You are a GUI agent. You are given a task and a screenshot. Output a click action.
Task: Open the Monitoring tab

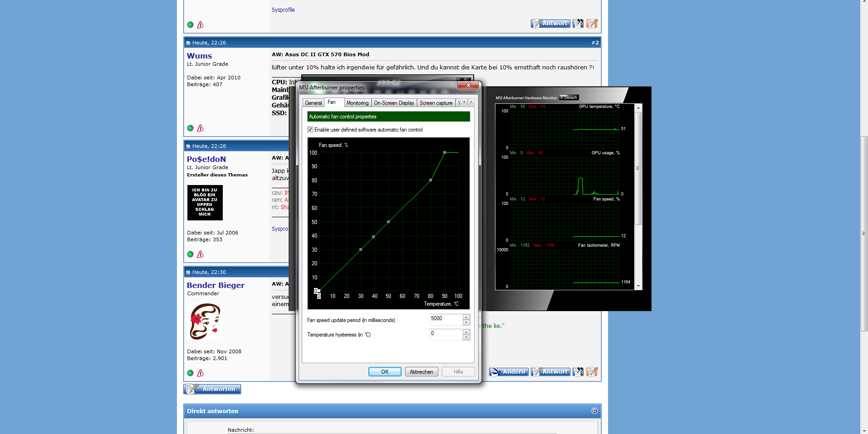[358, 103]
